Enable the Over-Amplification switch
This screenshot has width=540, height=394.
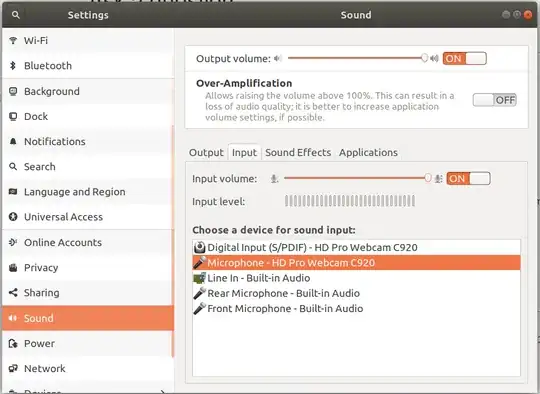[495, 100]
